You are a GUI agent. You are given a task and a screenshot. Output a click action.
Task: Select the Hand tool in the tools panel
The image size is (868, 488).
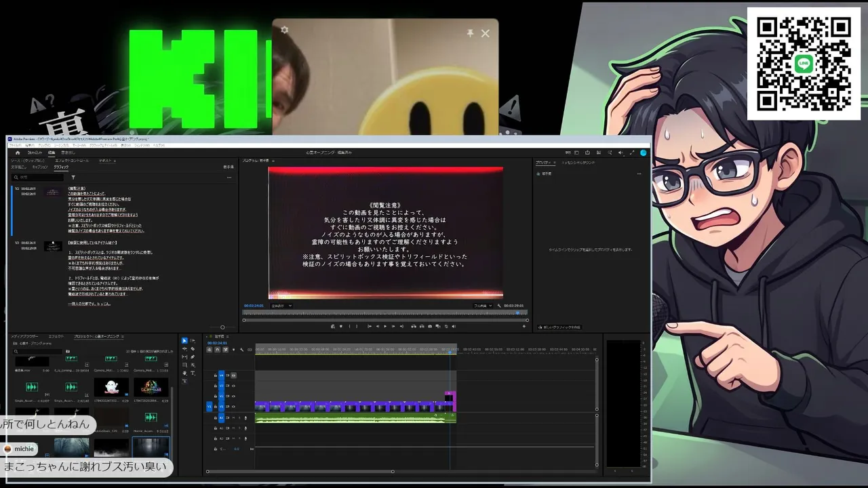[x=184, y=373]
